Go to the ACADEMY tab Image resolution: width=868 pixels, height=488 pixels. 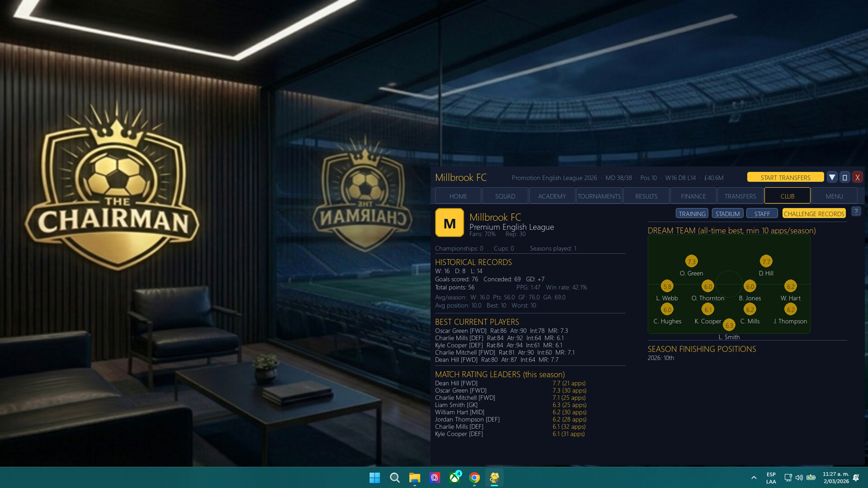[x=552, y=196]
